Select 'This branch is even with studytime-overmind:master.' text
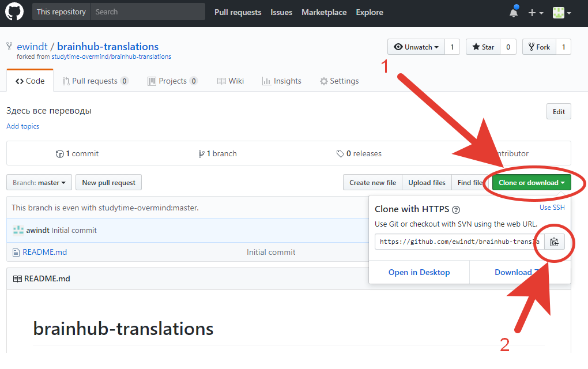The height and width of the screenshot is (369, 588). (105, 208)
